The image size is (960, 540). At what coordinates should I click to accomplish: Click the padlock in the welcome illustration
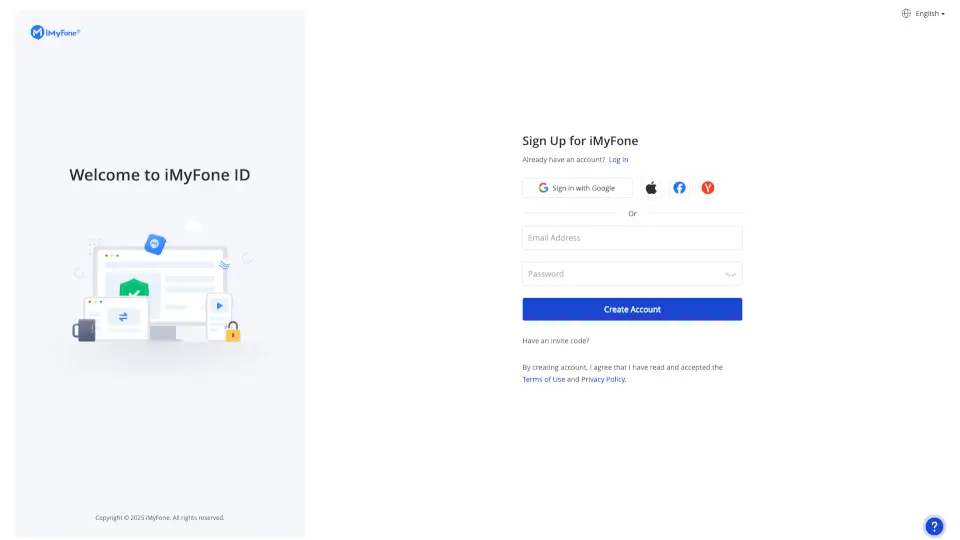click(233, 332)
